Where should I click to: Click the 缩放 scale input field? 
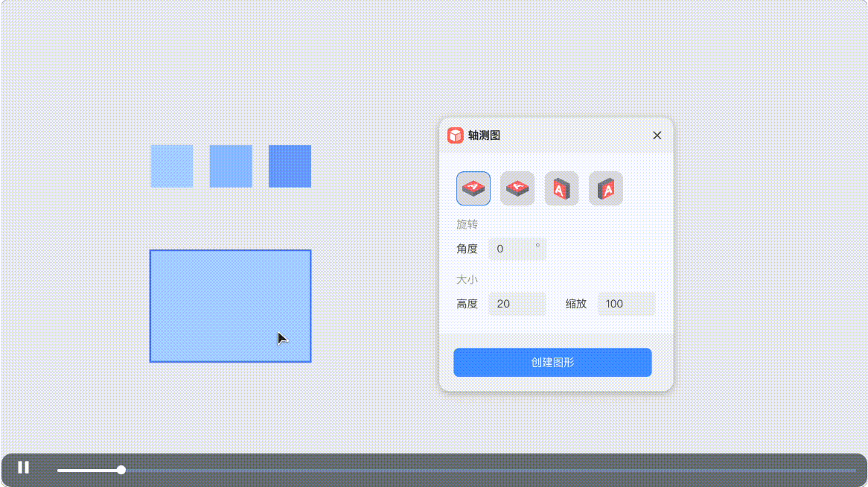pos(626,304)
